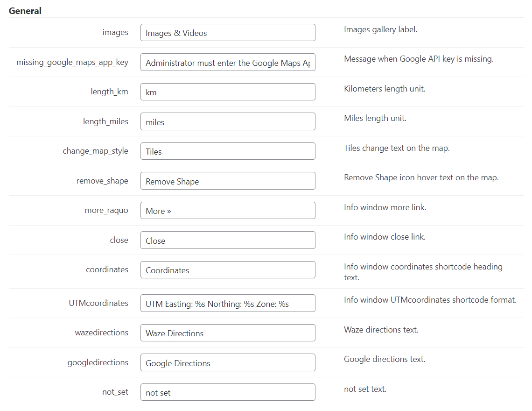The image size is (532, 411).
Task: Click the more_raquo field containing 'More »'
Action: click(x=228, y=210)
